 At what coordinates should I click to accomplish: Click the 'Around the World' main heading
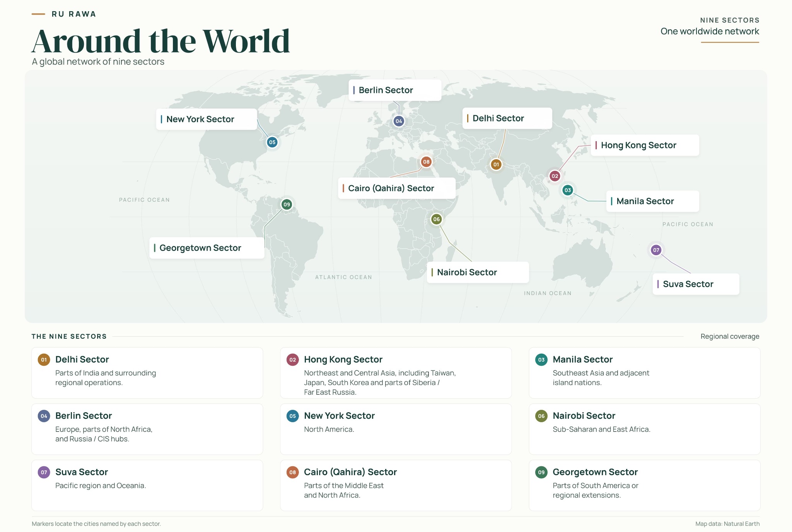point(161,41)
